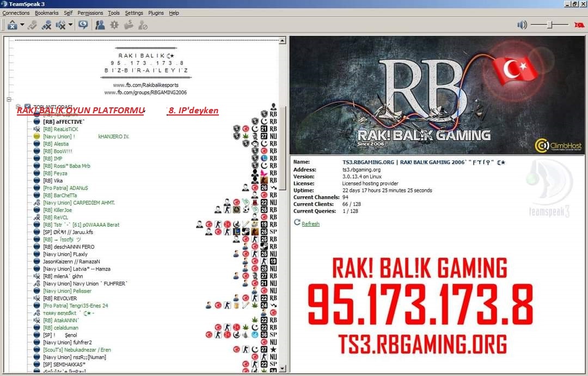Open the Help menu

(174, 13)
